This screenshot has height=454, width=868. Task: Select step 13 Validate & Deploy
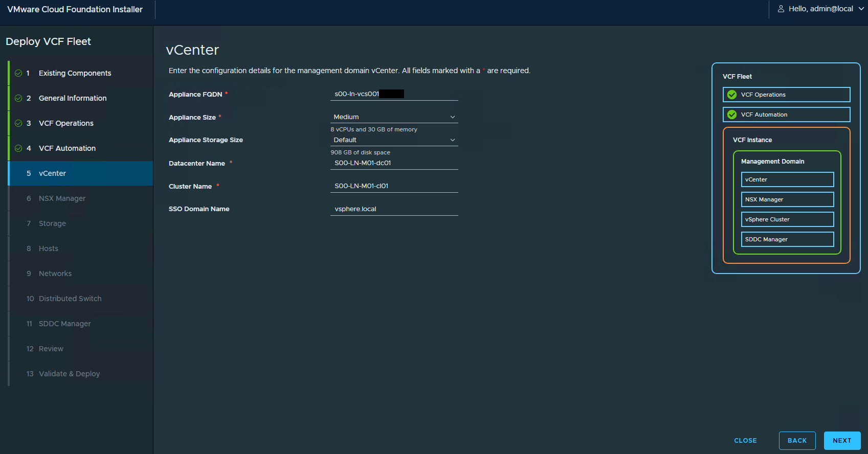point(80,374)
